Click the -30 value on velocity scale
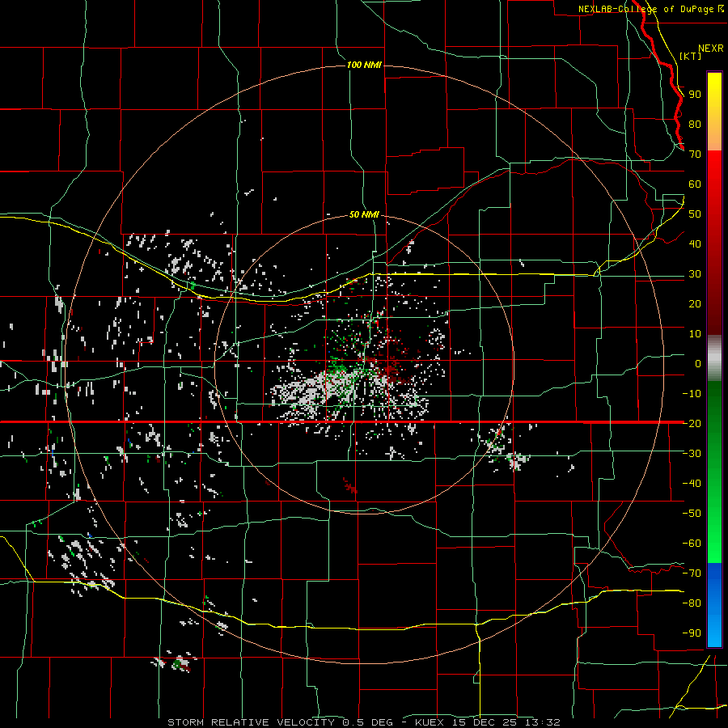Viewport: 728px width, 728px height. 692,453
